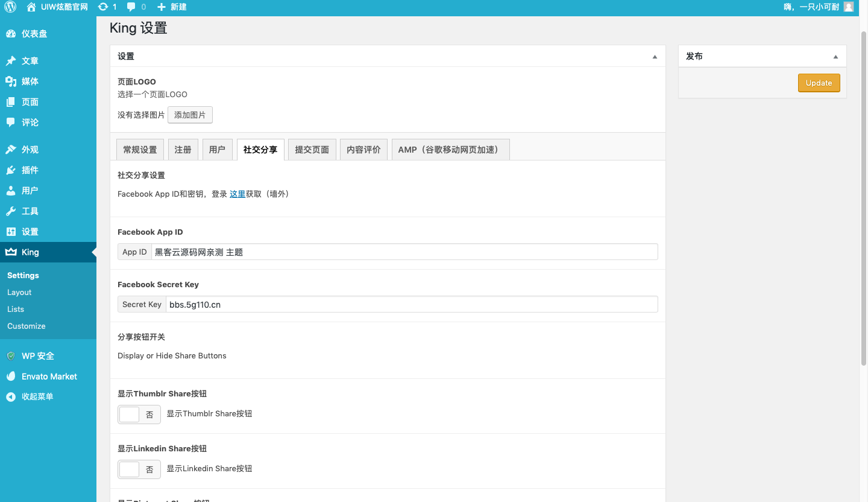Open the Layout submenu under King
Viewport: 868px width, 502px height.
19,293
